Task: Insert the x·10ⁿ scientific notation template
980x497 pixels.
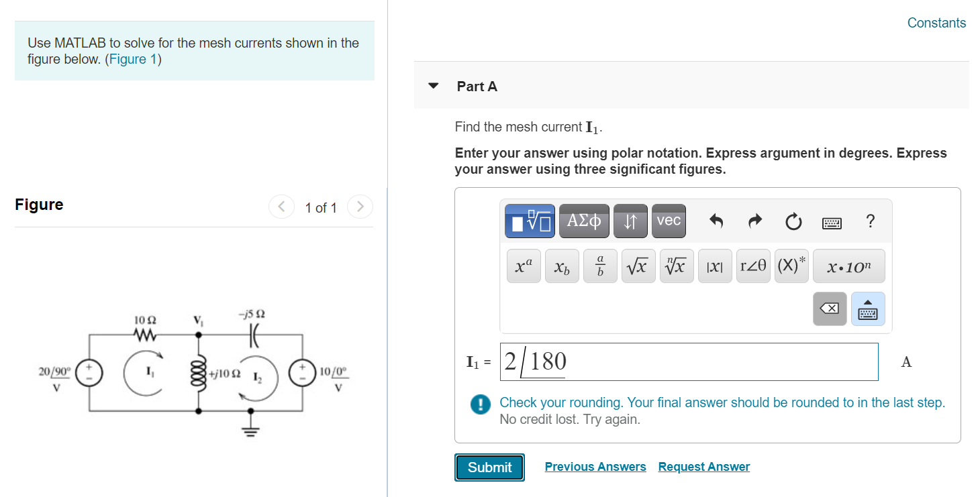Action: (x=848, y=266)
